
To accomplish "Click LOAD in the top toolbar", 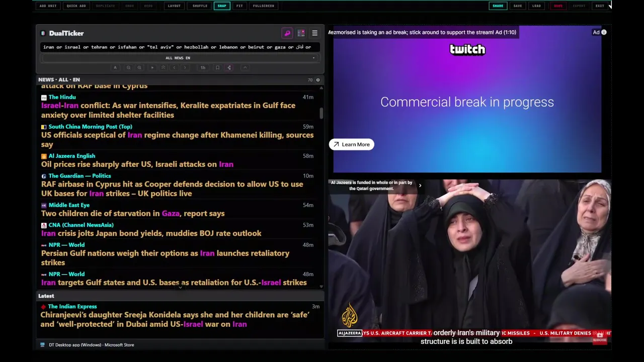I will pos(536,6).
